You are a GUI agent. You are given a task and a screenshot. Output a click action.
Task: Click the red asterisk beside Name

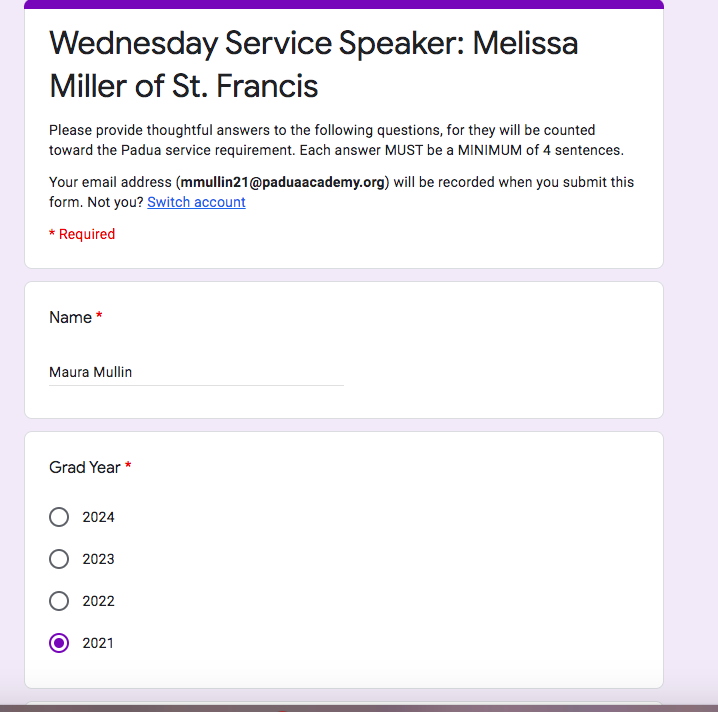tap(99, 317)
